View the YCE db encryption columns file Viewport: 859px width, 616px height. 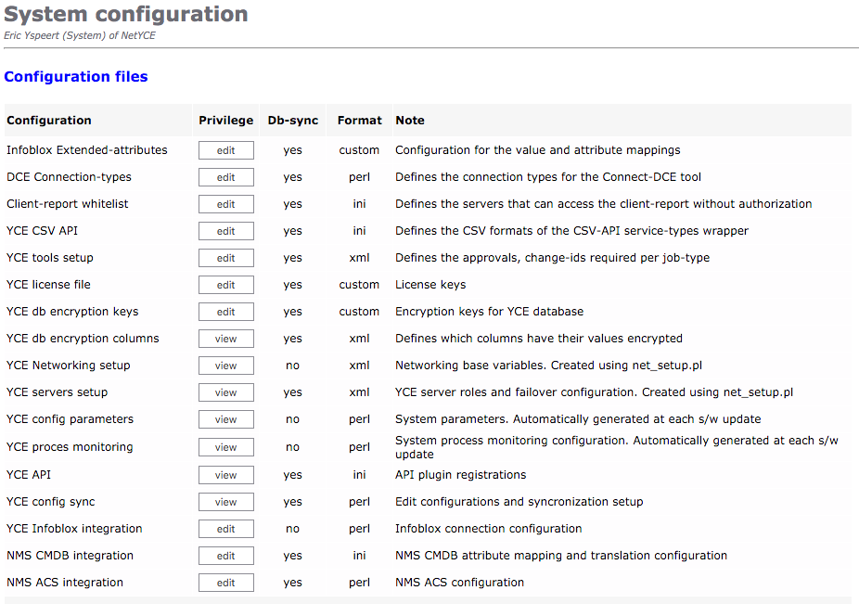[225, 338]
